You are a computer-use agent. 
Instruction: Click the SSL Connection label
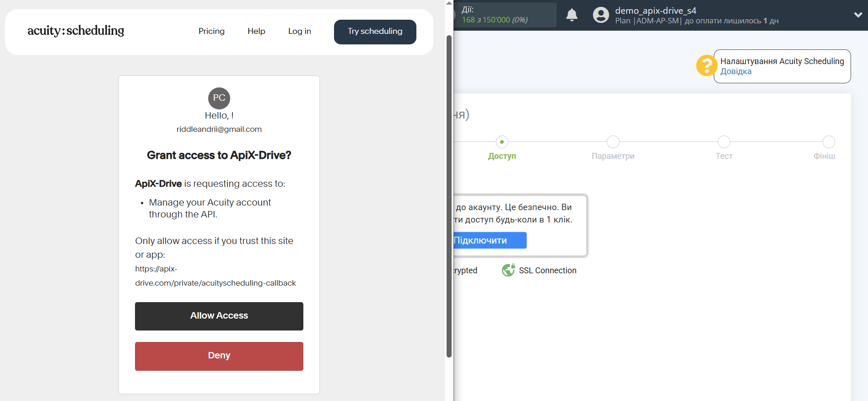pyautogui.click(x=548, y=271)
